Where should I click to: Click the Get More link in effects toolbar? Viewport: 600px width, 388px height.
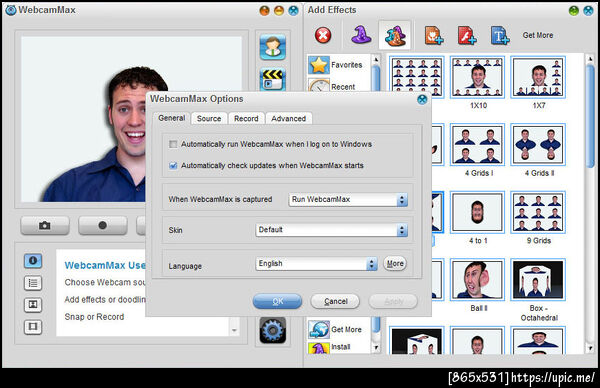click(x=538, y=35)
